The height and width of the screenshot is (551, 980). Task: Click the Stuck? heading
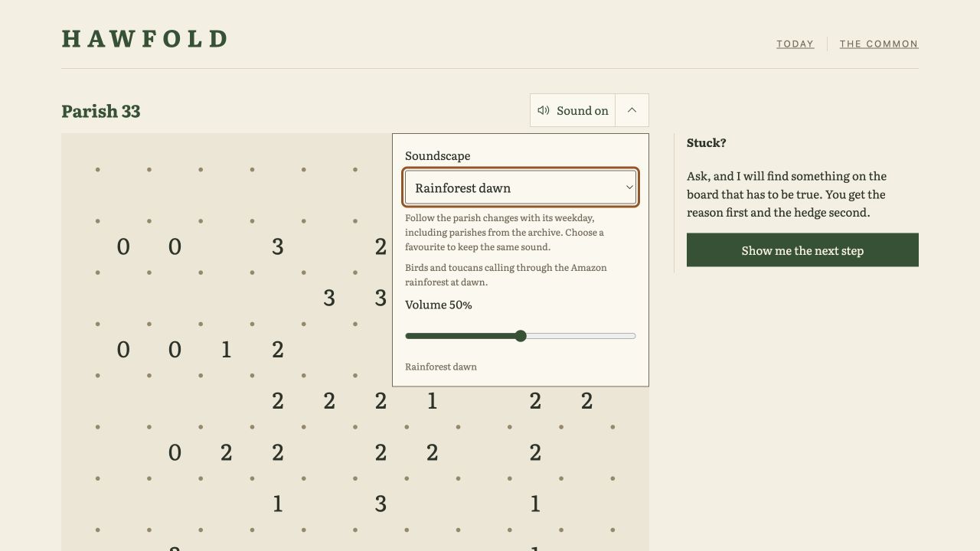pyautogui.click(x=707, y=143)
